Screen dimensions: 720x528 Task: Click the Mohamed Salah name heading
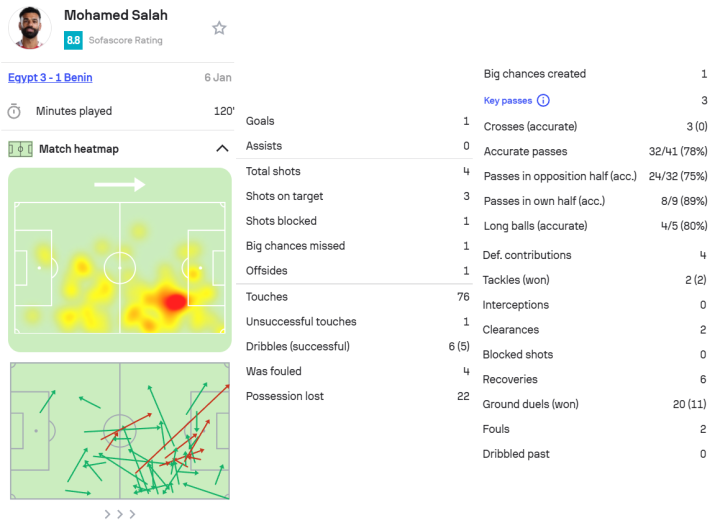pos(116,15)
